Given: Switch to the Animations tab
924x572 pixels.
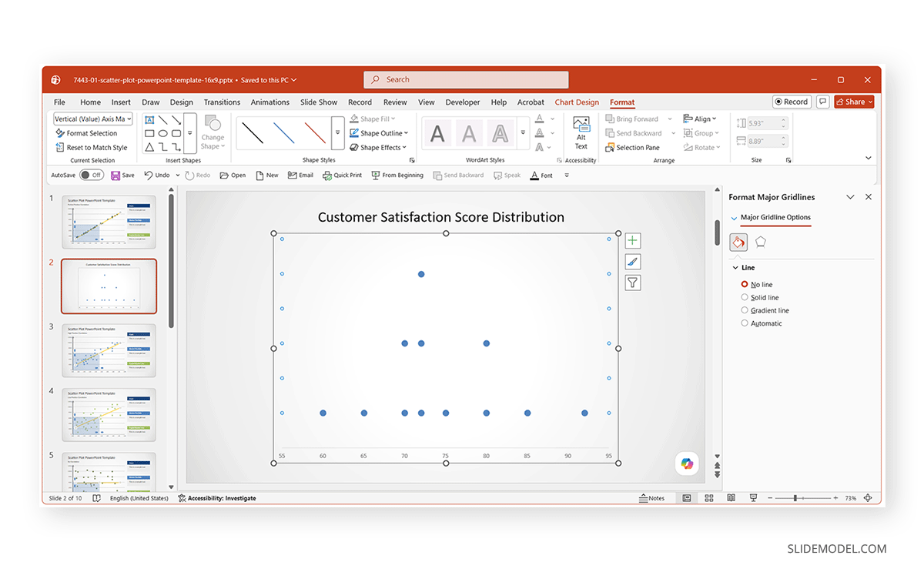Looking at the screenshot, I should 270,102.
